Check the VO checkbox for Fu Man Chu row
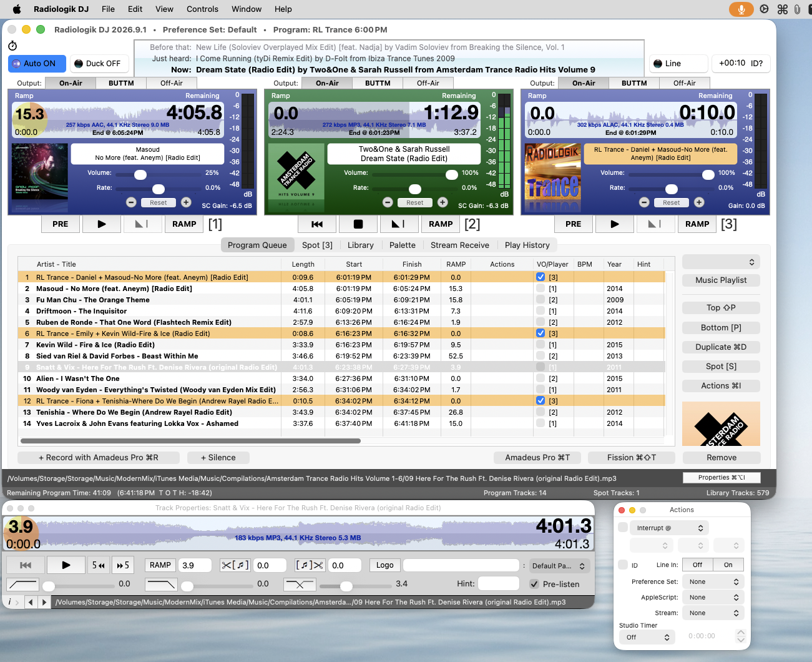The width and height of the screenshot is (812, 662). coord(541,300)
